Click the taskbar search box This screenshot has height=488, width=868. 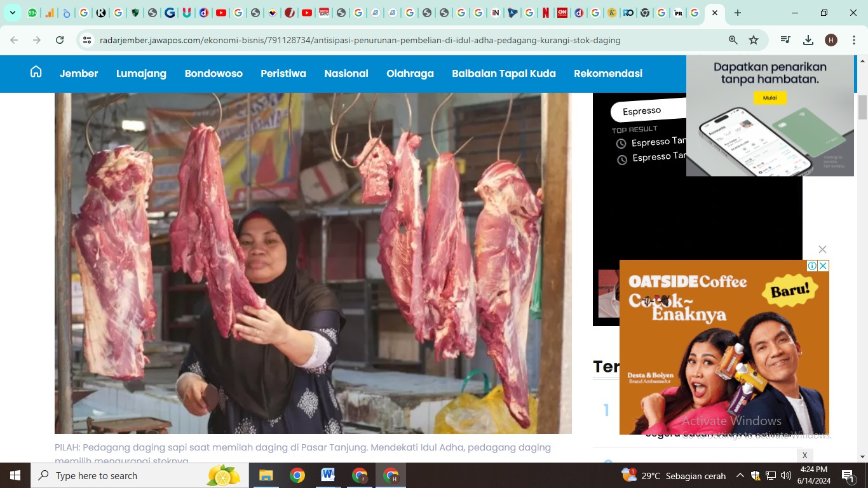pos(140,475)
